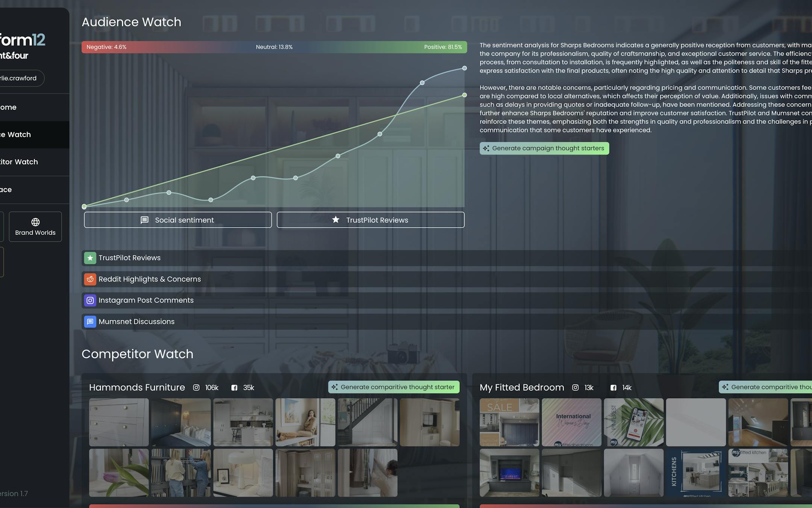Toggle the Social sentiment chart series
812x508 pixels.
178,220
